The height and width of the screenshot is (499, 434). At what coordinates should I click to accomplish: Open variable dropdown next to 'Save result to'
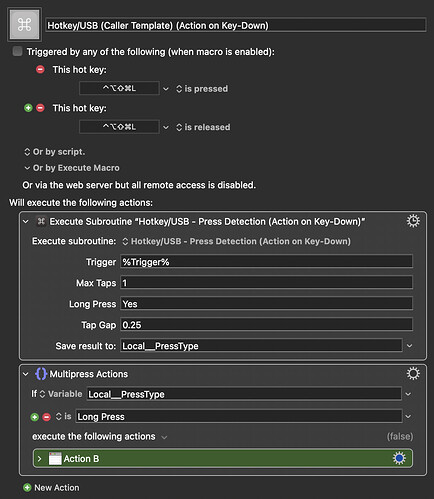coord(409,346)
